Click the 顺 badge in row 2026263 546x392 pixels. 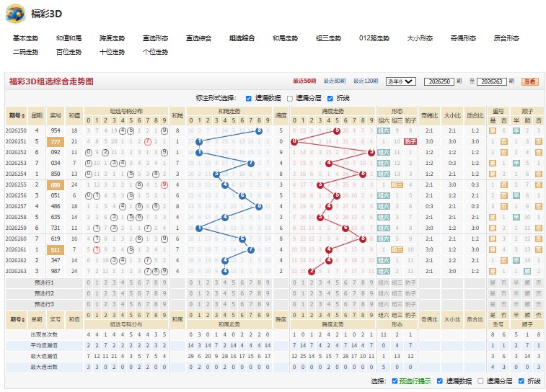pos(527,271)
